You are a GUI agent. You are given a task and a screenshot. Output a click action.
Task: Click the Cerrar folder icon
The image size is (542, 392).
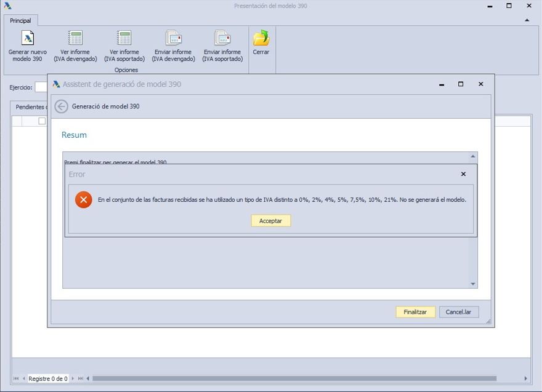coord(261,38)
